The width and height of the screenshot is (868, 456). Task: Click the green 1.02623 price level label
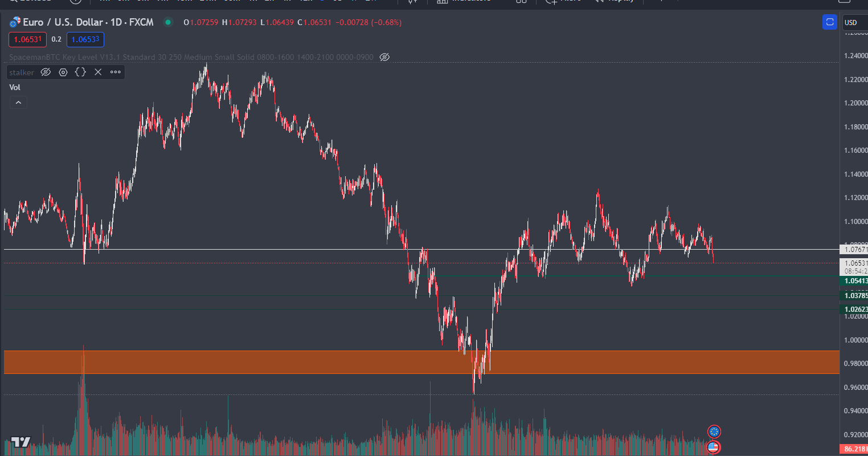(854, 310)
